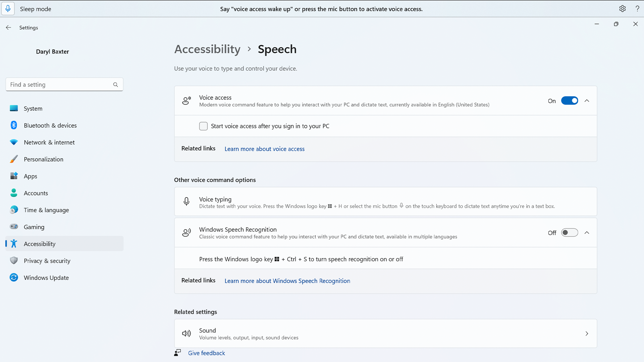
Task: Open voice access help question mark
Action: pyautogui.click(x=637, y=9)
